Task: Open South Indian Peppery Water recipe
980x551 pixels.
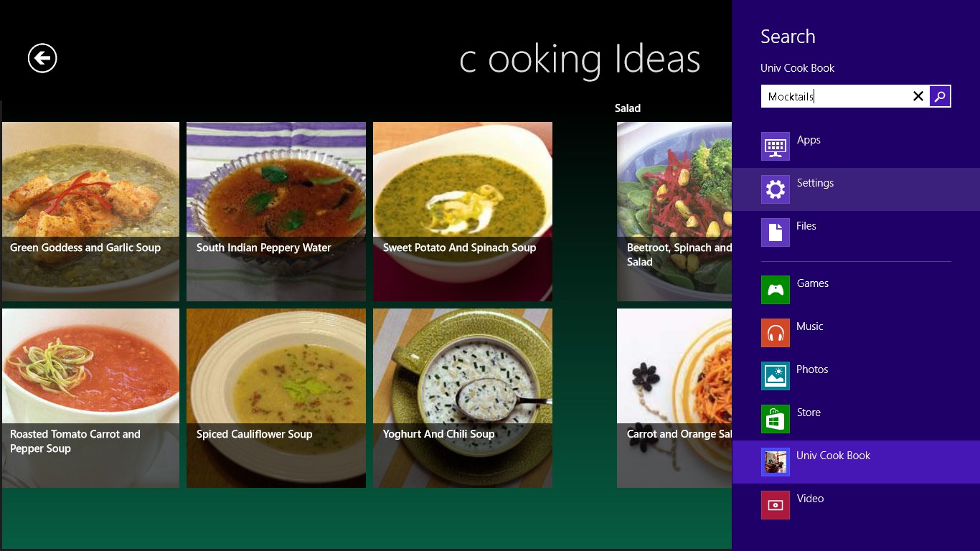Action: tap(276, 212)
